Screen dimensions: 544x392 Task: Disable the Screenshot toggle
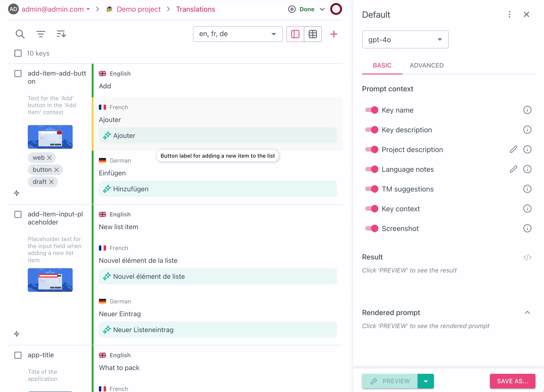click(372, 228)
